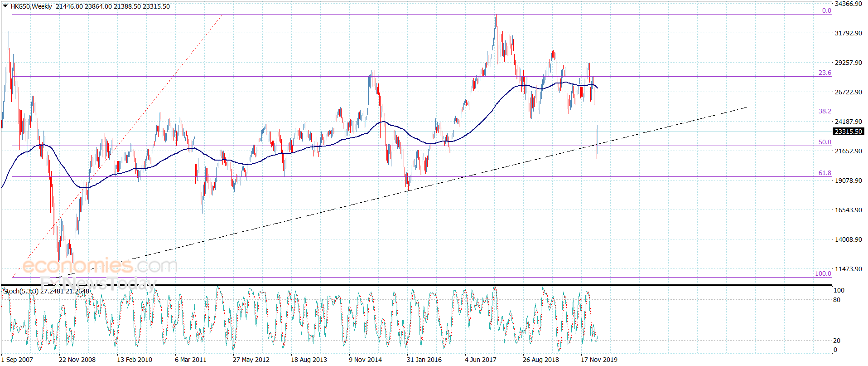Click the 26 Aug 2018 date label

[541, 360]
